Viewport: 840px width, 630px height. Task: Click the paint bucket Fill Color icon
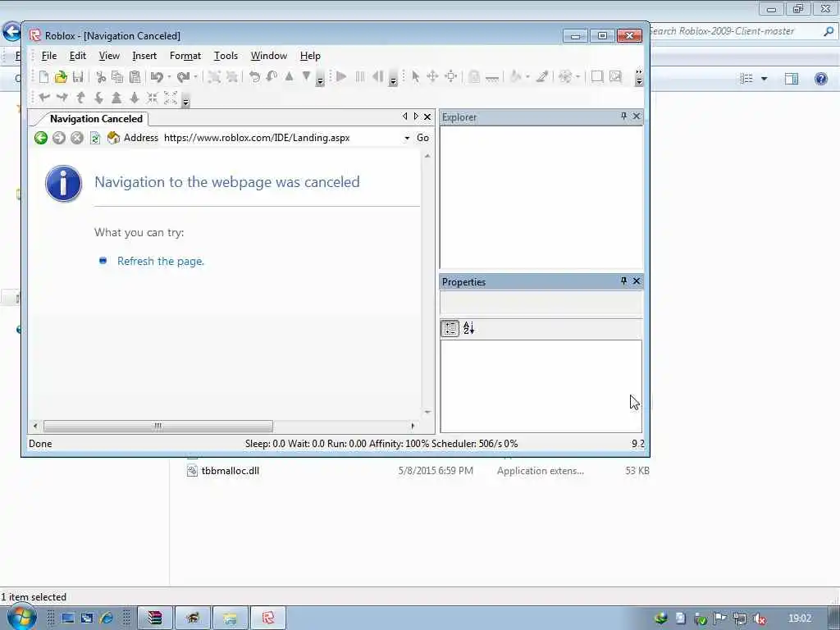(515, 76)
